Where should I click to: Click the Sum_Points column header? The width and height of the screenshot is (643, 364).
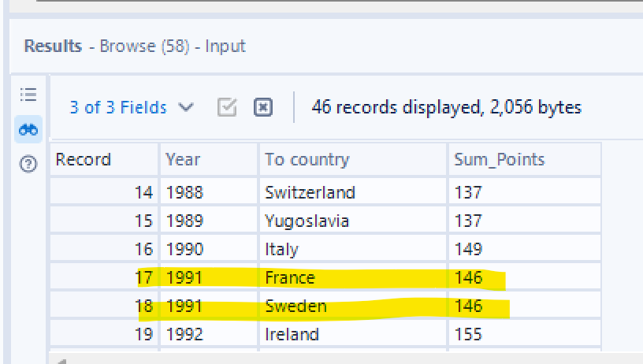(525, 159)
